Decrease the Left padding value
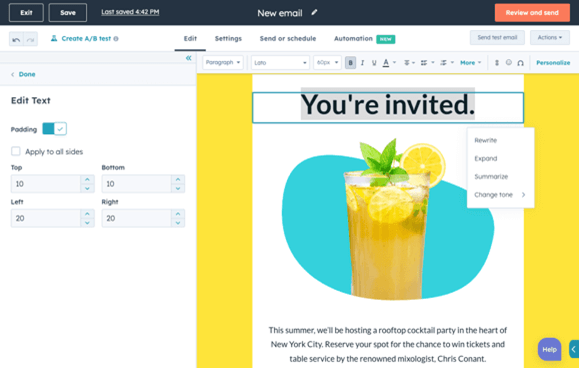This screenshot has height=368, width=579. pyautogui.click(x=87, y=223)
